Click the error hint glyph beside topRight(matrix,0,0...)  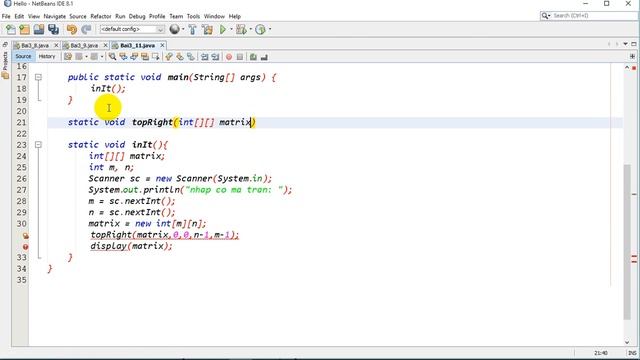click(25, 236)
